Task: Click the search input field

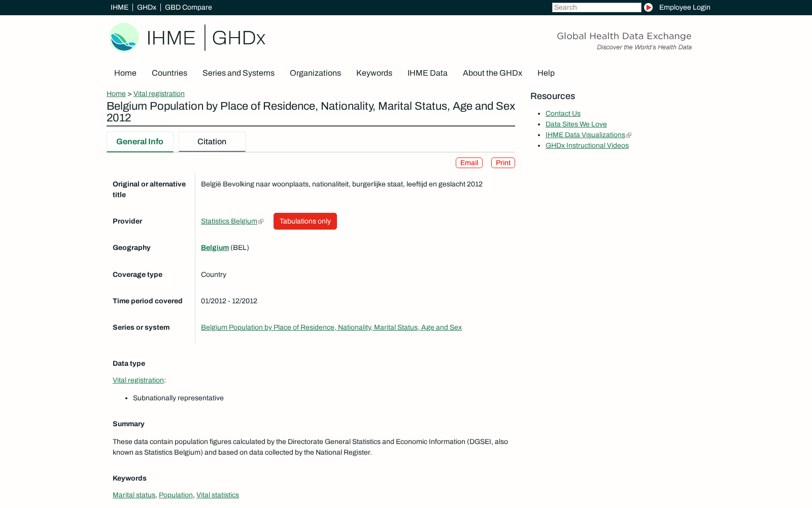Action: point(596,7)
